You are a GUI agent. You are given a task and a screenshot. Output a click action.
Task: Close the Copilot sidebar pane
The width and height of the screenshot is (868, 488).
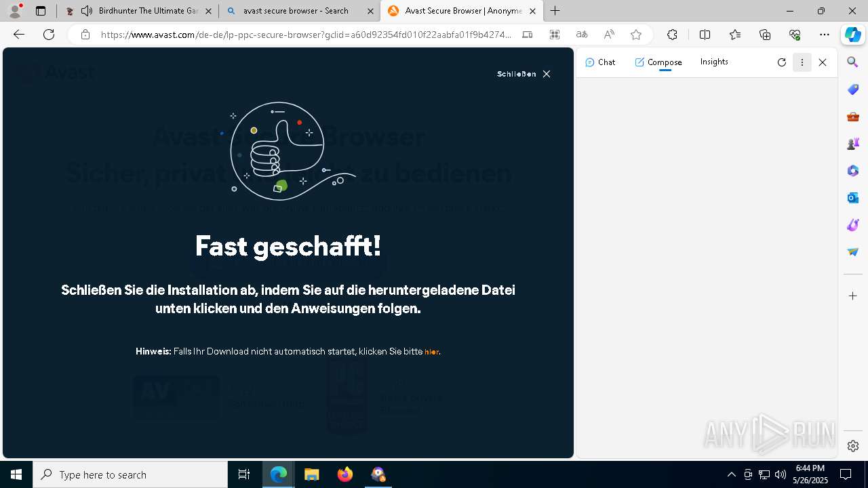click(x=823, y=62)
